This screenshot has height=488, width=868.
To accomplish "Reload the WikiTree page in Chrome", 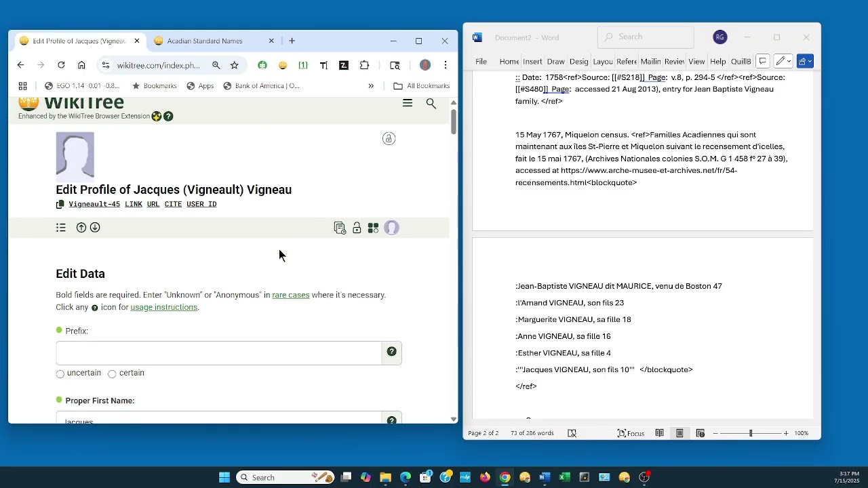I will [x=61, y=65].
